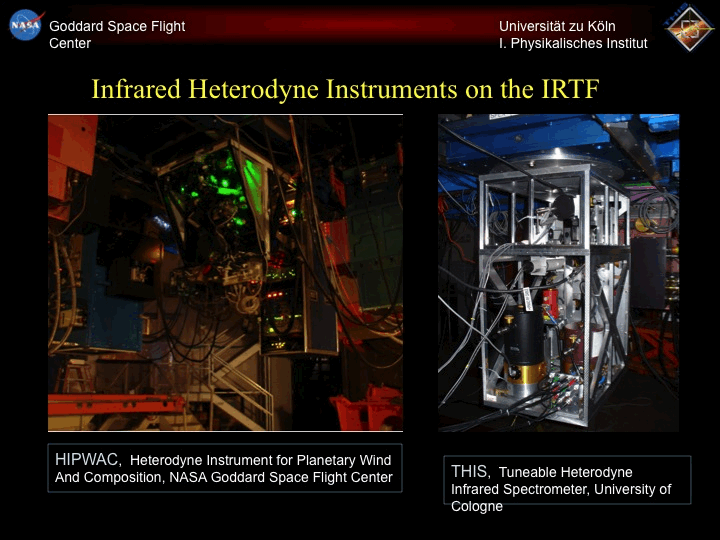720x540 pixels.
Task: Click the slide title about Infrared Heterodyne Instruments
Action: [345, 89]
